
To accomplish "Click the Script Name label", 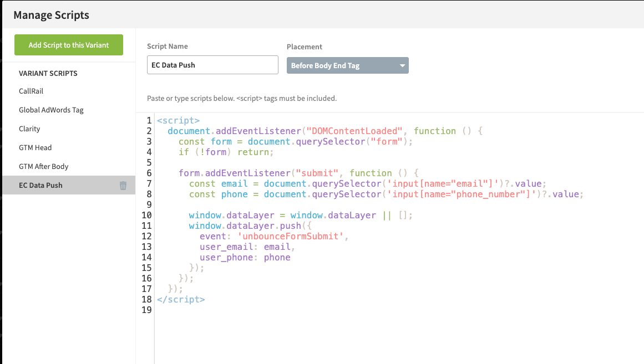I will 167,47.
